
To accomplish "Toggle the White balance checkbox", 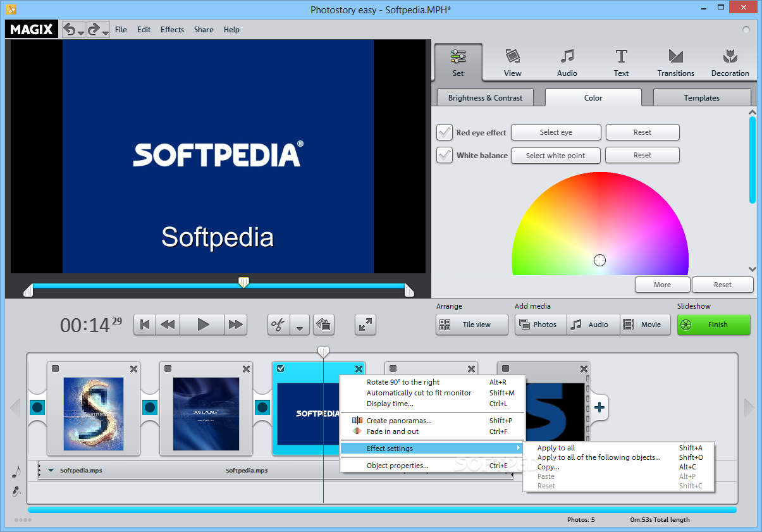I will pyautogui.click(x=445, y=155).
